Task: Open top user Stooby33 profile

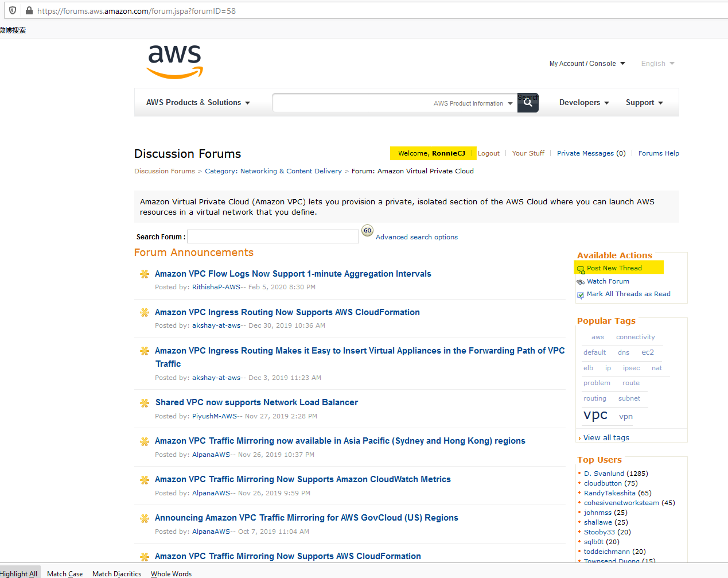Action: (599, 532)
